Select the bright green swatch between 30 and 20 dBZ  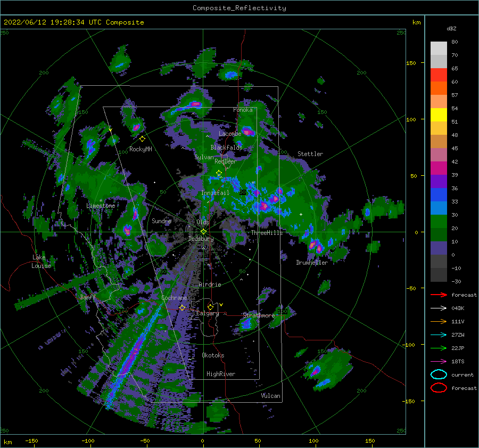[439, 221]
